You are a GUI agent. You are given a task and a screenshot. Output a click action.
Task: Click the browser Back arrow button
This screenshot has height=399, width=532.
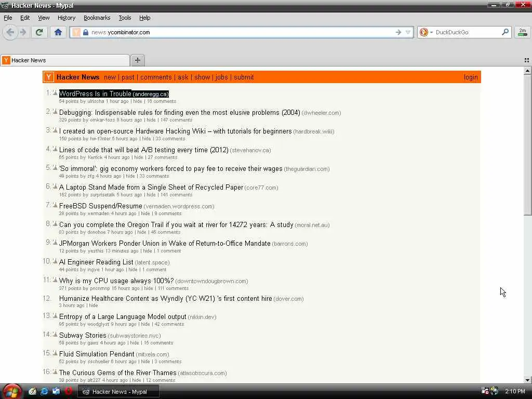[10, 32]
